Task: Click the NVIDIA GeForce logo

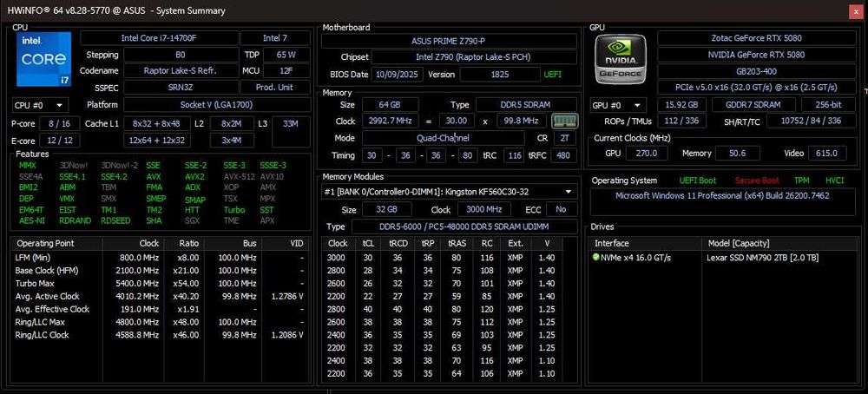Action: coord(620,59)
